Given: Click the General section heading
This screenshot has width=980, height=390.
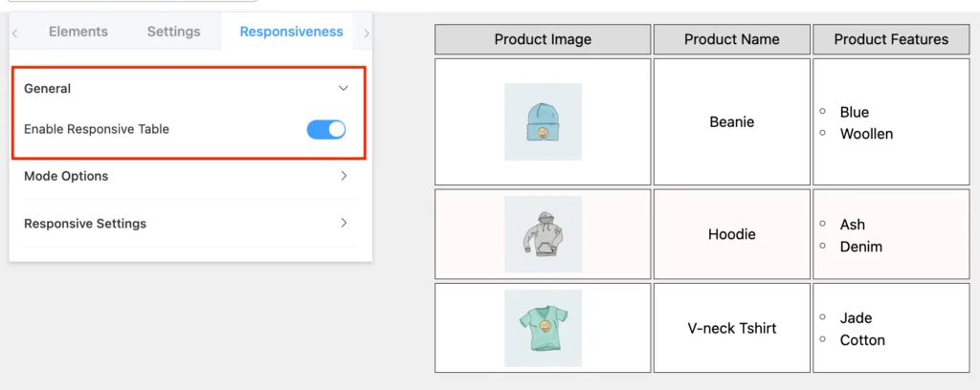Looking at the screenshot, I should (48, 89).
